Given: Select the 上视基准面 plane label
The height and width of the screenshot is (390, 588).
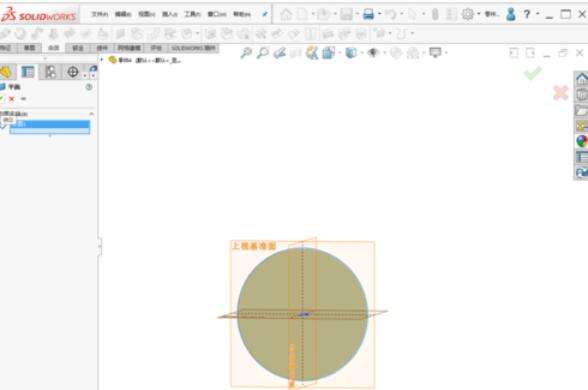Looking at the screenshot, I should coord(254,246).
